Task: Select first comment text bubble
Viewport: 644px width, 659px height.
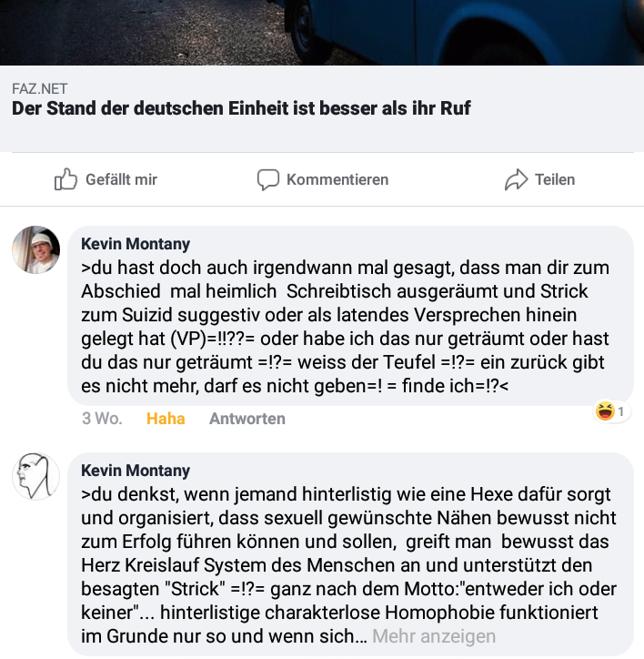Action: pos(350,316)
